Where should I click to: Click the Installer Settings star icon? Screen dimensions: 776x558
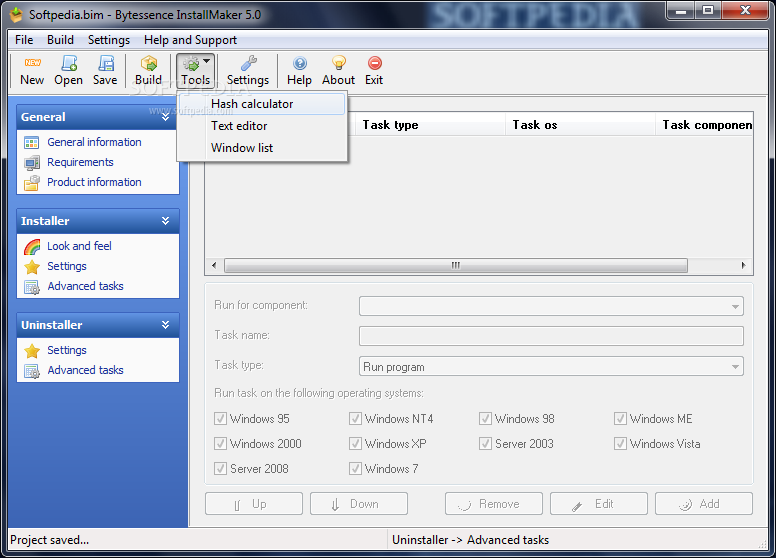click(x=32, y=267)
